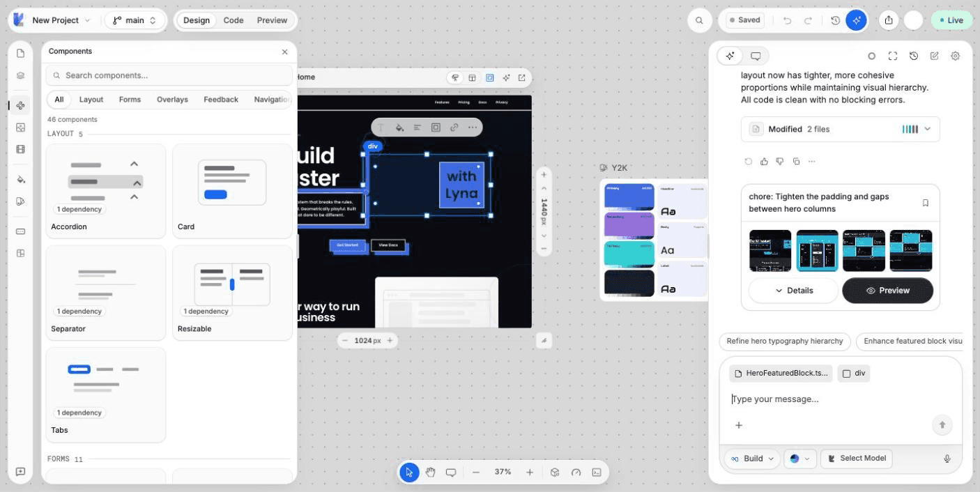
Task: Pick the purple Secondary swatch in Y2K theme
Action: point(629,226)
